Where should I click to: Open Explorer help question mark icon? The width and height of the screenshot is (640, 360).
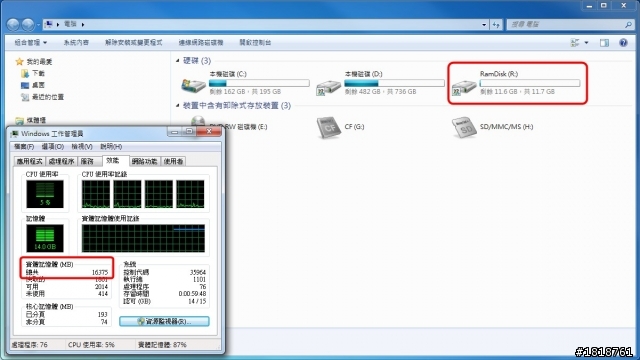623,42
